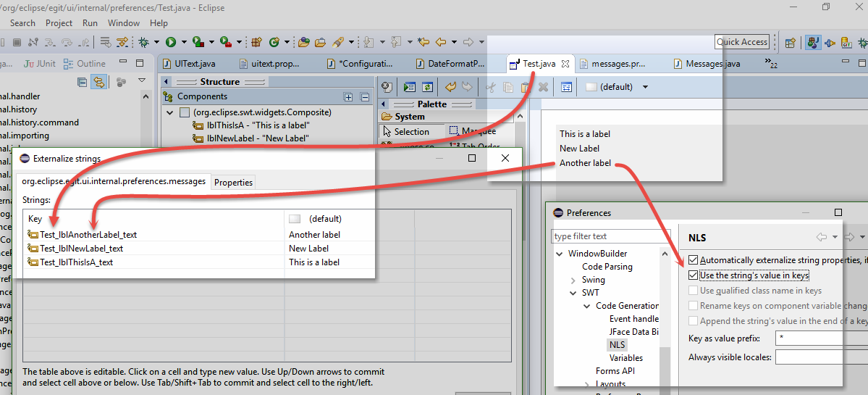Collapse the WindowBuilder preferences tree node
Image resolution: width=868 pixels, height=395 pixels.
click(560, 254)
